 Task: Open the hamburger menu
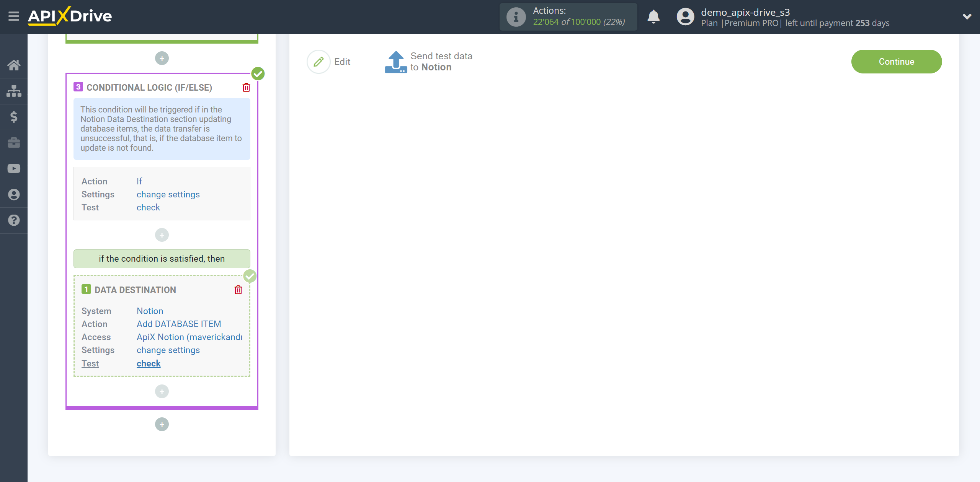[14, 16]
